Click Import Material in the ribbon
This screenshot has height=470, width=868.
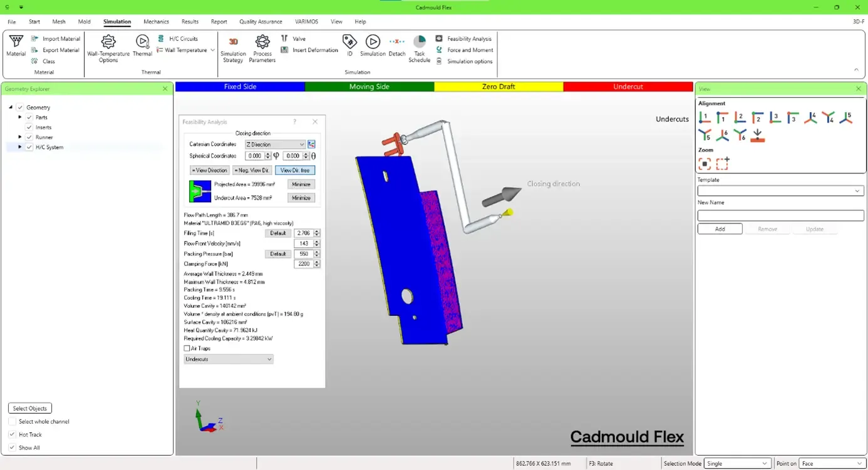click(x=56, y=39)
